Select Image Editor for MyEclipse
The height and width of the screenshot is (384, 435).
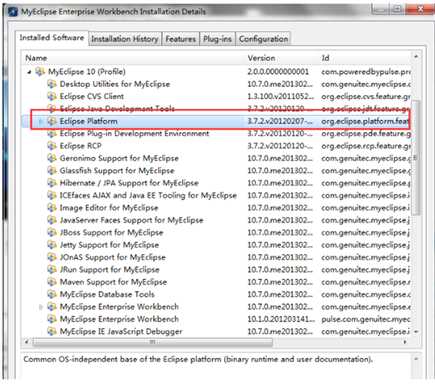[217, 208]
